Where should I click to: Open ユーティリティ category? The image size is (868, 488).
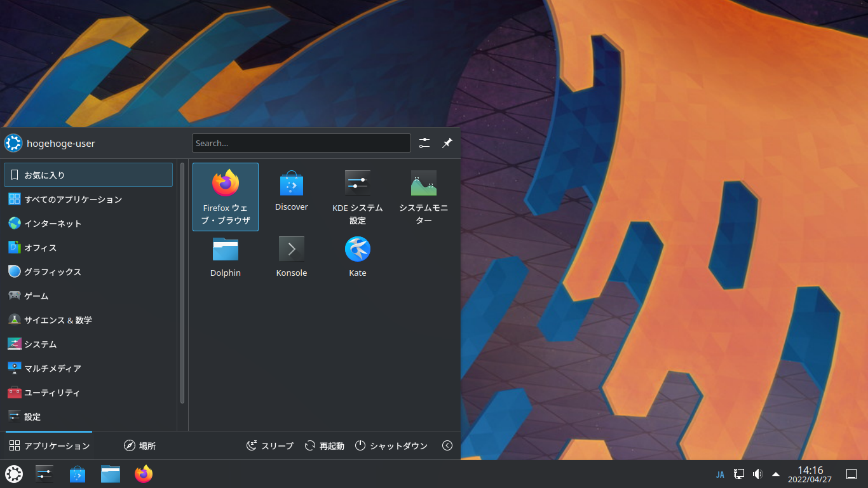coord(88,392)
